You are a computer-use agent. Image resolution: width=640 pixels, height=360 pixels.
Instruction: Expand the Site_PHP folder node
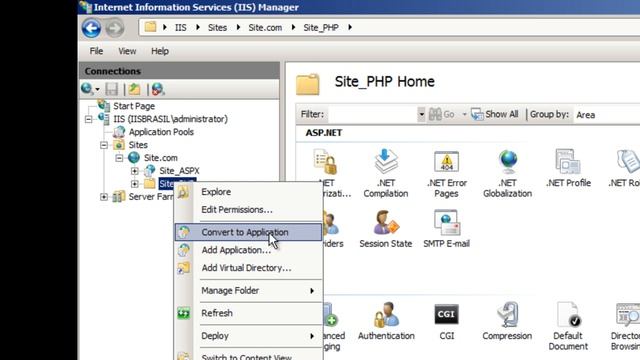pyautogui.click(x=135, y=184)
